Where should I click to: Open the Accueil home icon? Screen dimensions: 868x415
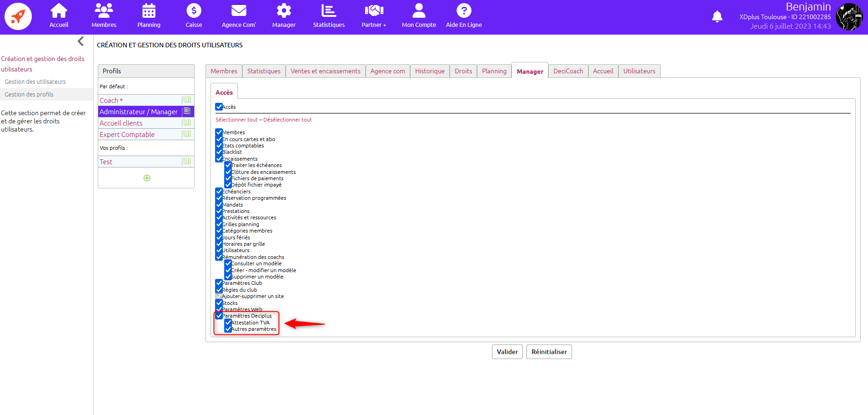coord(59,11)
